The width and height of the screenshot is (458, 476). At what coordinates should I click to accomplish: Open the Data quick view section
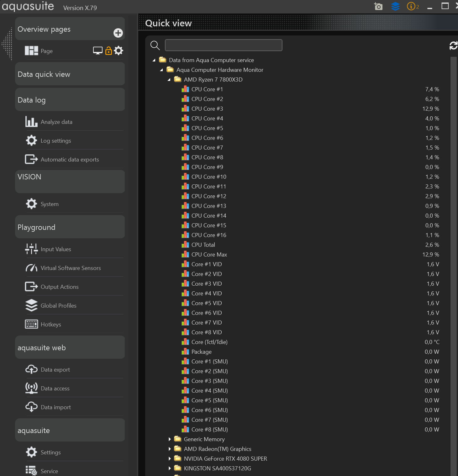click(70, 74)
